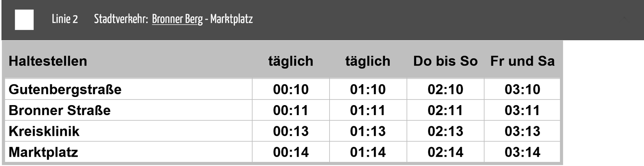The height and width of the screenshot is (166, 644).
Task: Click the 03:10 Gutenbergstraße time
Action: (x=522, y=89)
